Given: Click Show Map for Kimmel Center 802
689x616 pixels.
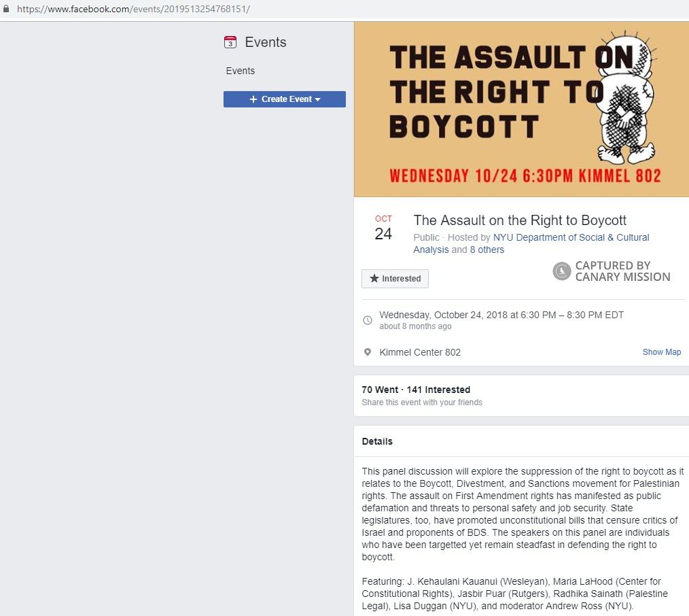Looking at the screenshot, I should click(x=661, y=352).
